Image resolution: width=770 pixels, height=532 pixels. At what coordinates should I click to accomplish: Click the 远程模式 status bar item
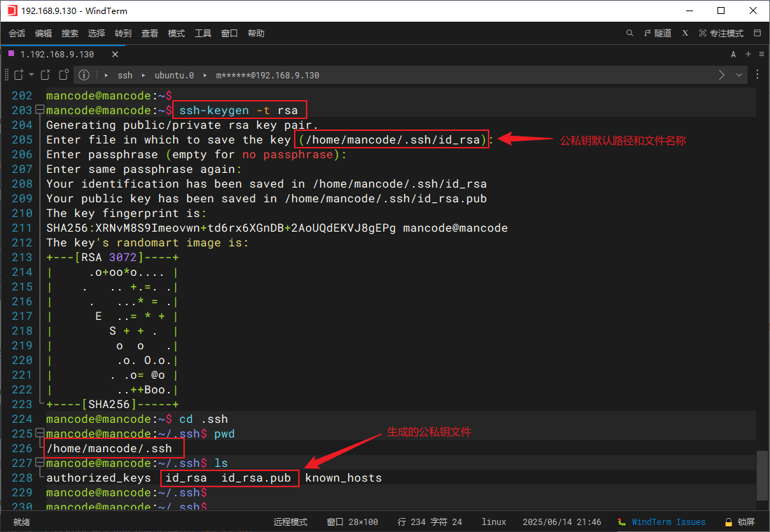(290, 521)
